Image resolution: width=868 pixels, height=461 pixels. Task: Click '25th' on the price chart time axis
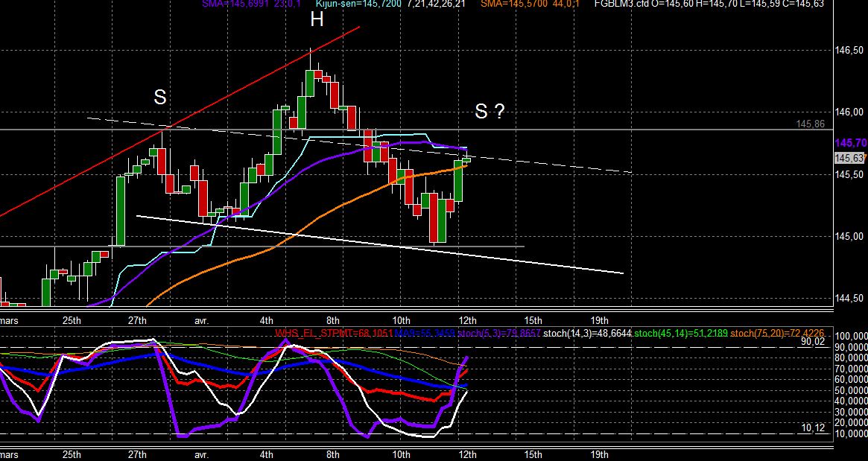tap(72, 320)
